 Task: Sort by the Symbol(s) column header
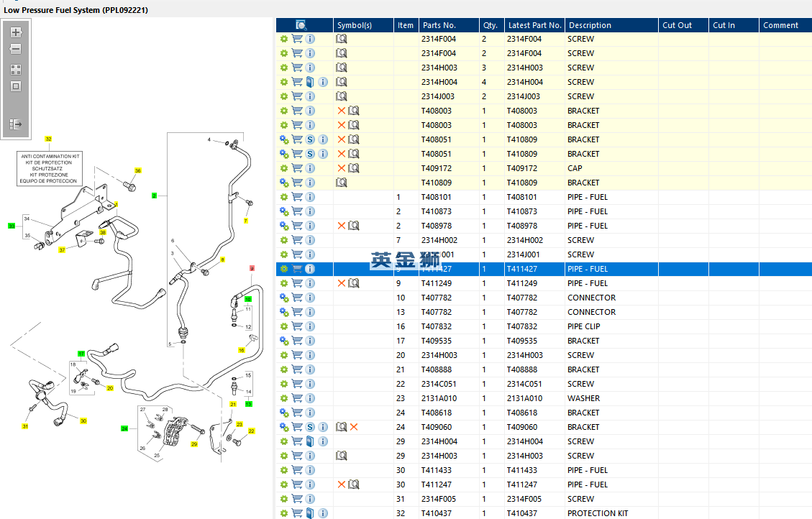363,25
